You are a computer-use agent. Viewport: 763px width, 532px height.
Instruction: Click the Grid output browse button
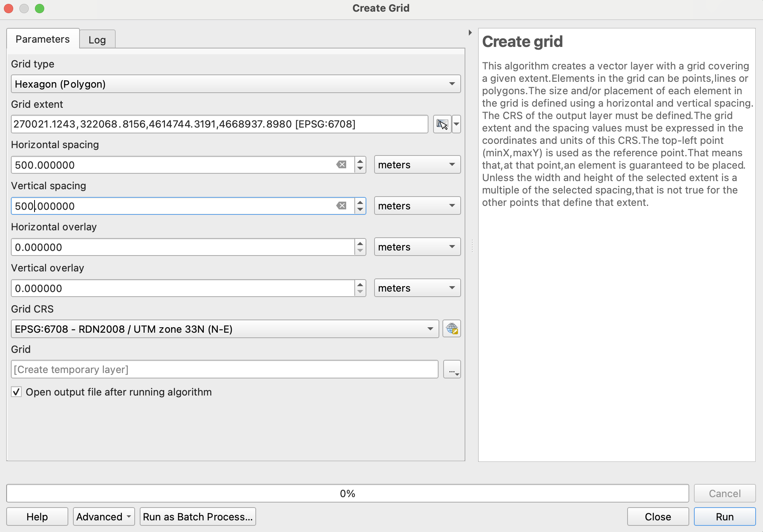452,370
